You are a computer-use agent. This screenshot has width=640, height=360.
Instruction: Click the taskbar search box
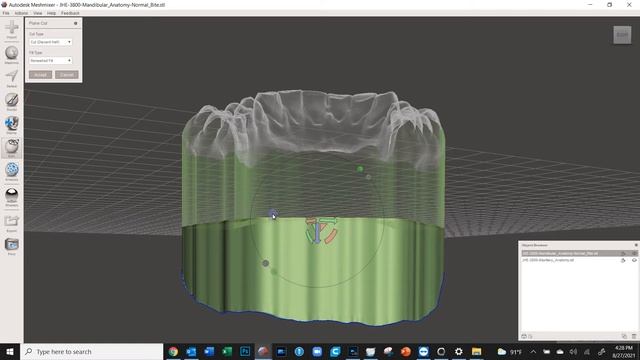[92, 351]
